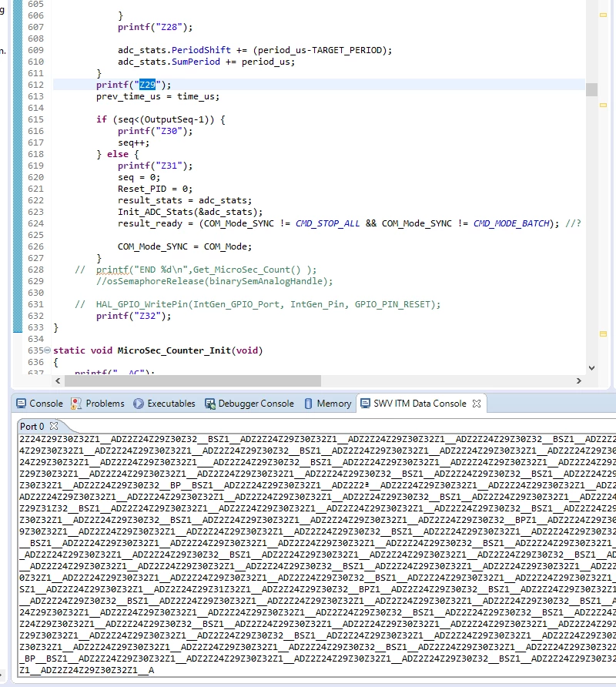The width and height of the screenshot is (616, 687).
Task: Click the selected text Z29 on line 612
Action: coord(147,85)
